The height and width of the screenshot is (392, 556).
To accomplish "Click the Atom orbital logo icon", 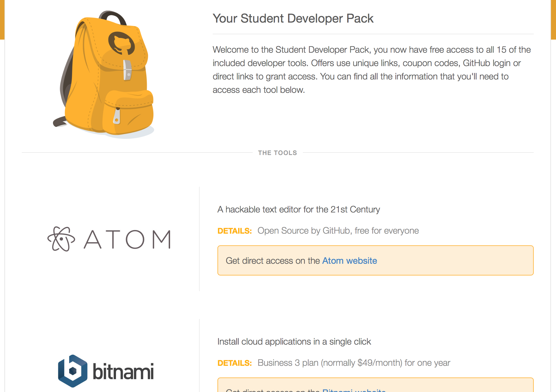I will [x=61, y=239].
